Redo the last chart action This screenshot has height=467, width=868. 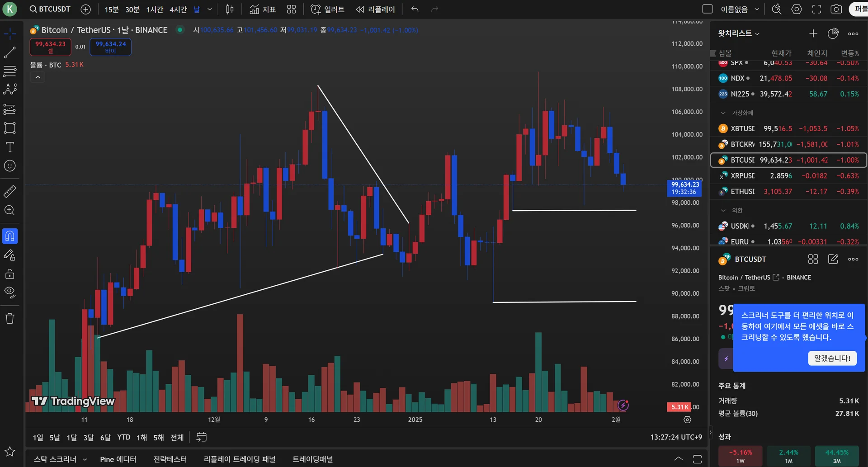(x=434, y=9)
